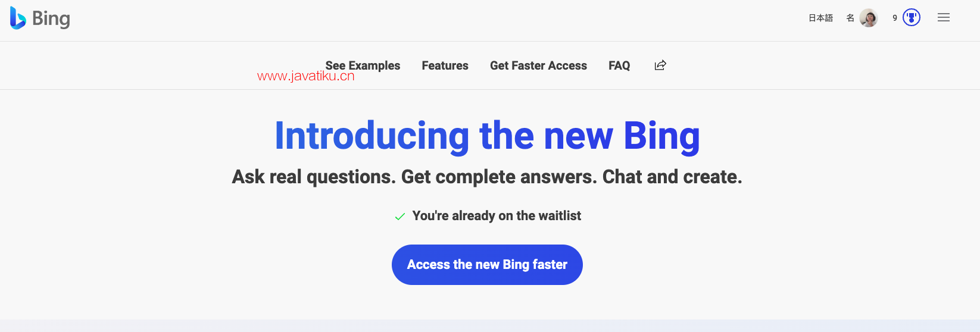Open the Rewards trophy medal icon
This screenshot has width=980, height=332.
pos(912,18)
